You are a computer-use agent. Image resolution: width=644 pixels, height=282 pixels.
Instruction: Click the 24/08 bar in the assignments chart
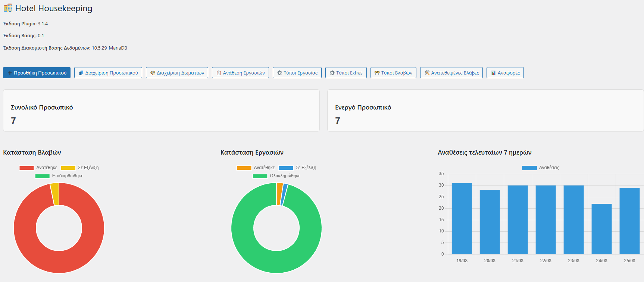[x=601, y=229]
